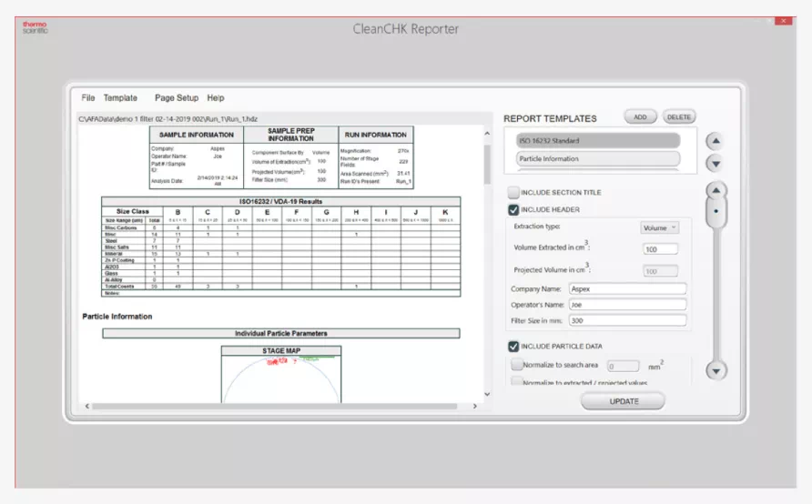Click the Thermo Scientific logo
812x504 pixels.
click(35, 27)
